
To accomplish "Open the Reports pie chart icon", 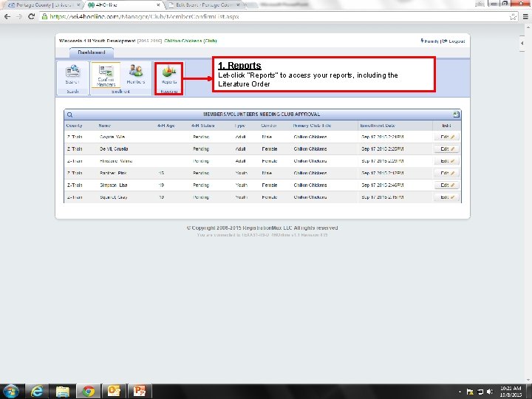I will 169,75.
